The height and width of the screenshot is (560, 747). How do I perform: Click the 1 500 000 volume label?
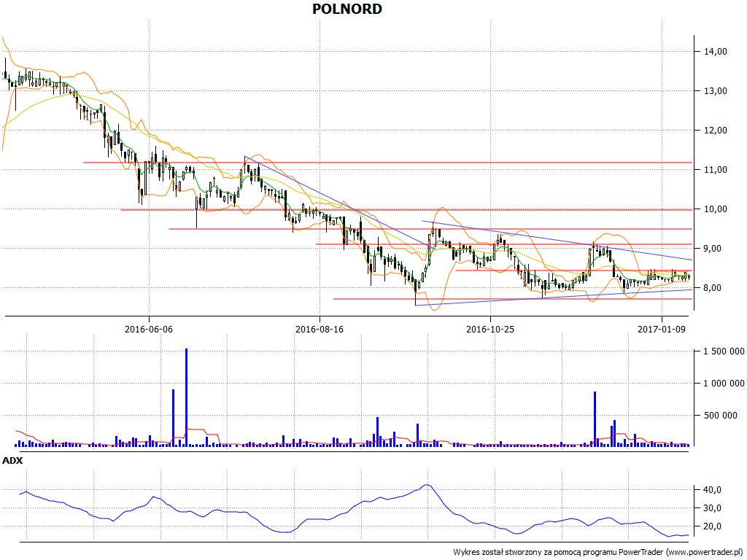click(x=724, y=352)
